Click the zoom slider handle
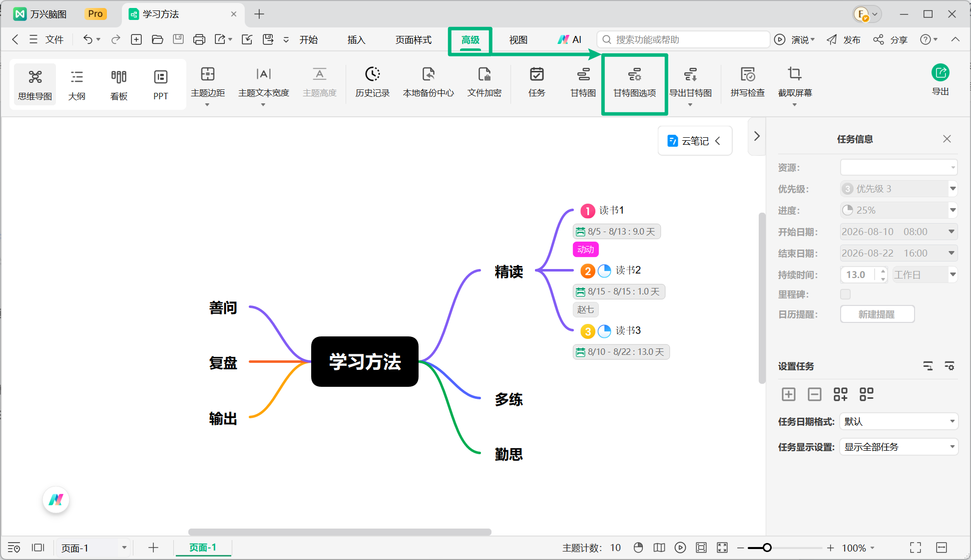This screenshot has width=971, height=560. coord(767,548)
